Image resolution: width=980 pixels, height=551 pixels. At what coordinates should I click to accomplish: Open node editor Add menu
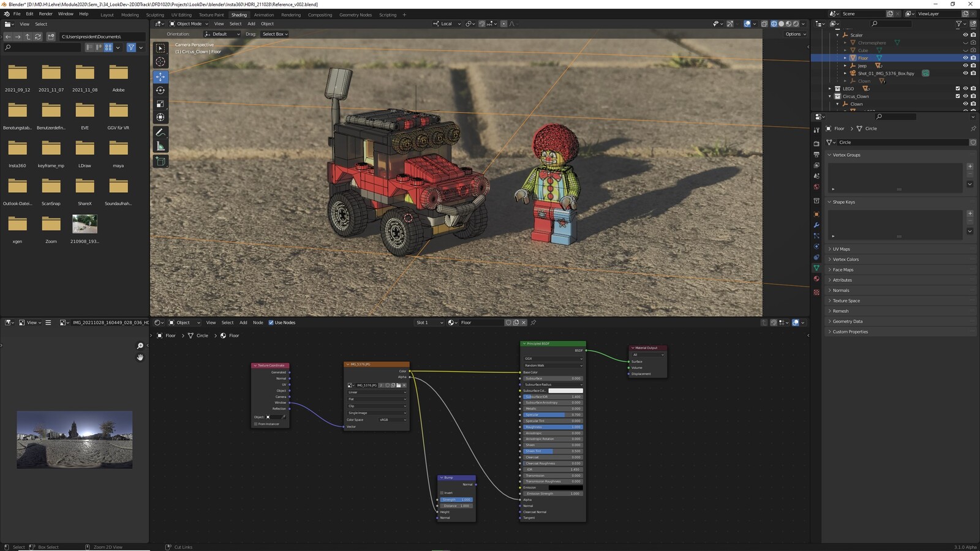[x=243, y=323]
